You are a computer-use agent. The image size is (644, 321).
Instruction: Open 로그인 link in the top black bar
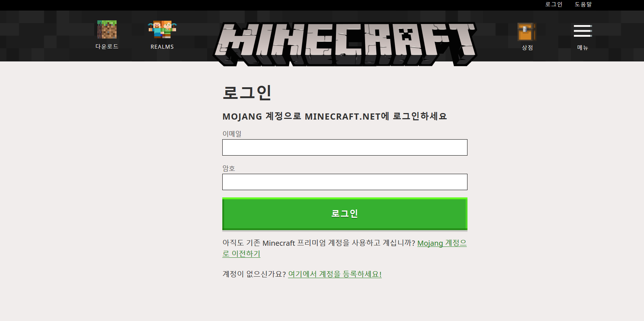tap(554, 4)
